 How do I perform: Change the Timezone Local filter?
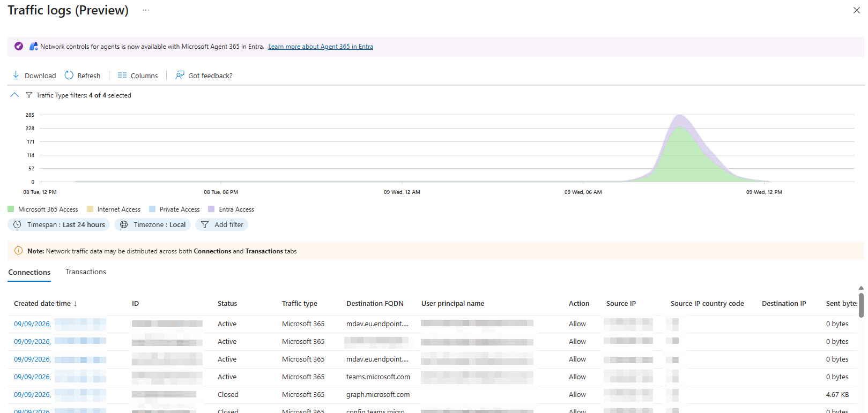click(154, 224)
